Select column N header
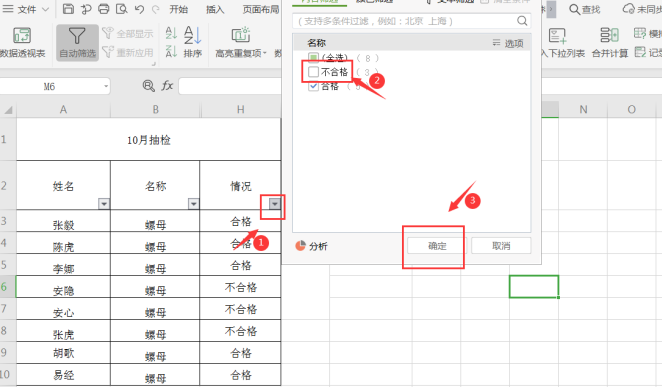Viewport: 662px width, 387px height. (x=583, y=110)
